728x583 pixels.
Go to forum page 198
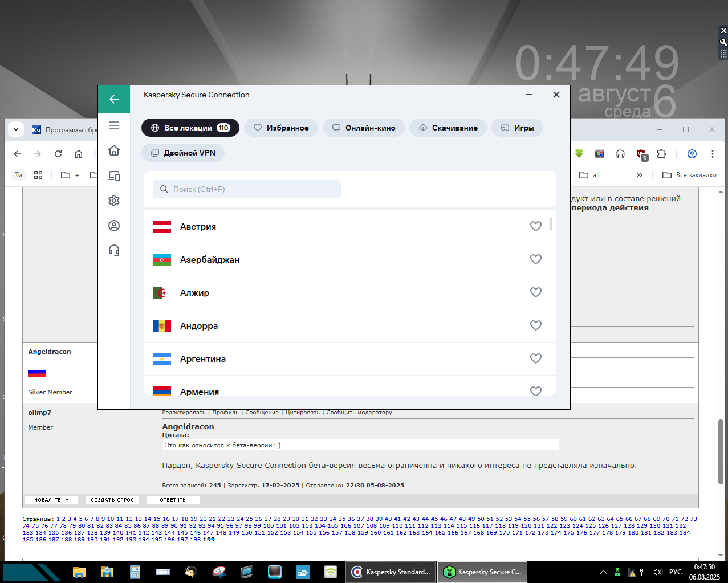pyautogui.click(x=196, y=539)
